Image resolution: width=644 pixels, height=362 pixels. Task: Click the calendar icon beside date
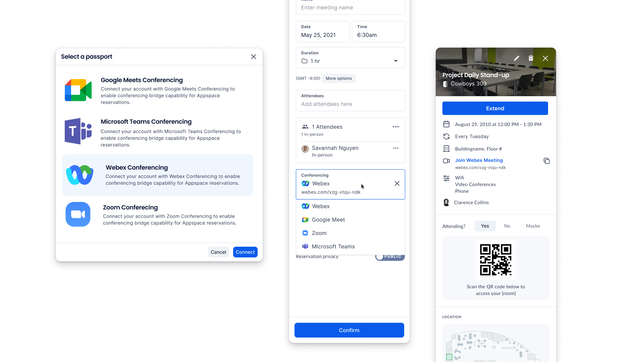pyautogui.click(x=446, y=124)
